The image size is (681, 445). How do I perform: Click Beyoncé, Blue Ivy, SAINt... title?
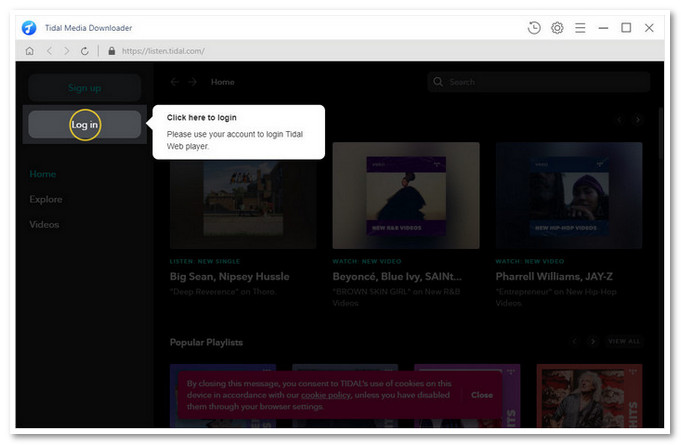(x=397, y=277)
